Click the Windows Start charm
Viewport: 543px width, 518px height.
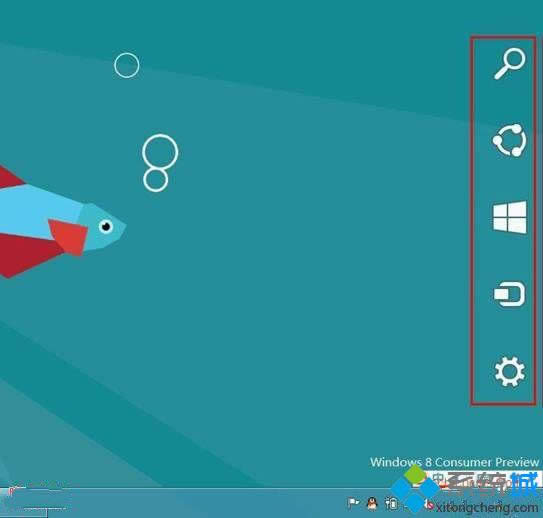[x=510, y=217]
